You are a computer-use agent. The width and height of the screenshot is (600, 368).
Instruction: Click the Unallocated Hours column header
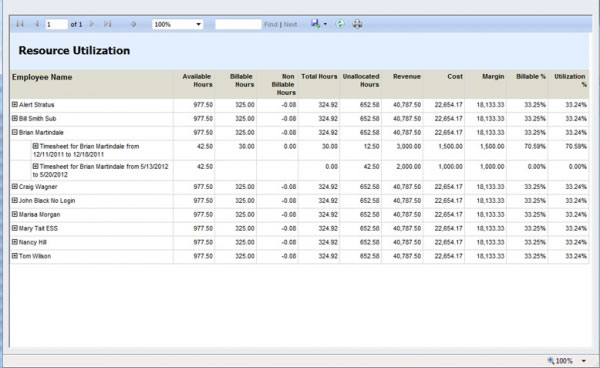point(361,80)
